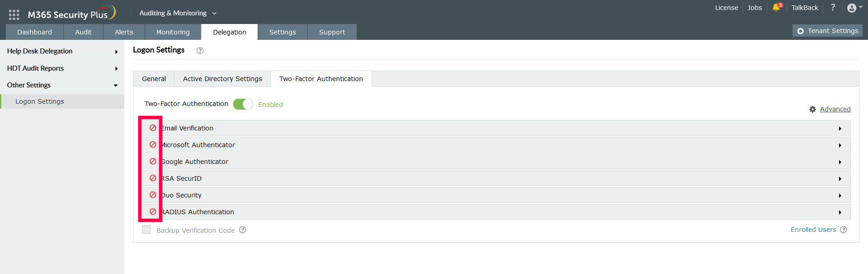Click the Jobs link

pyautogui.click(x=755, y=8)
